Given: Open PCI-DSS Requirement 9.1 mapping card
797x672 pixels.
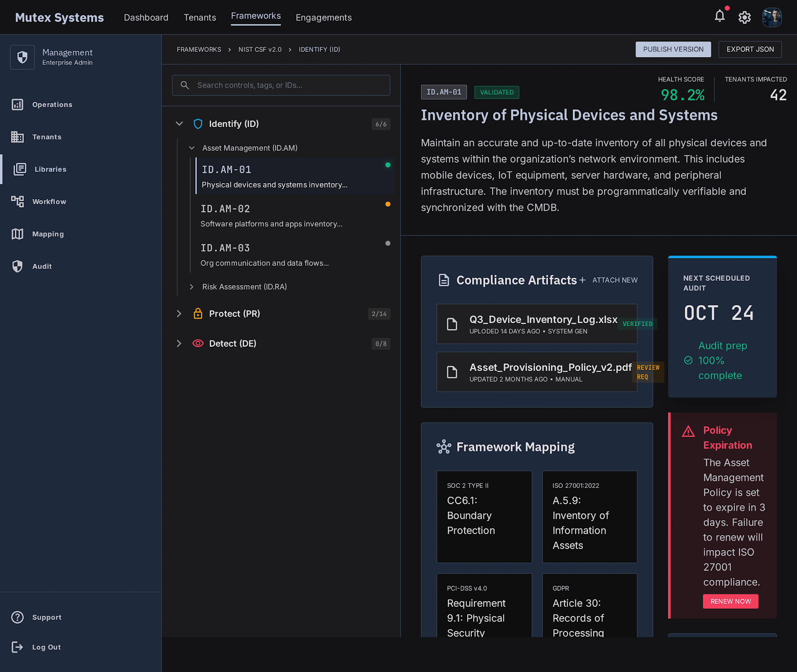Looking at the screenshot, I should pos(484,605).
